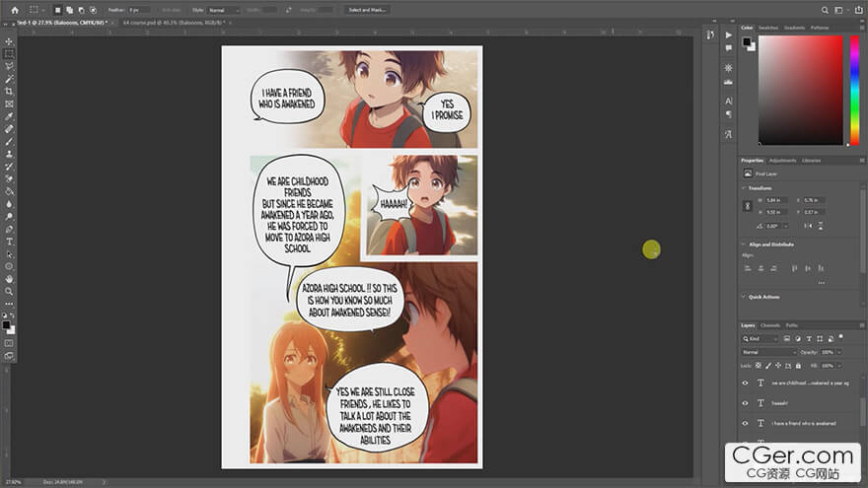Toggle visibility of 'I have a friend' layer

[745, 423]
